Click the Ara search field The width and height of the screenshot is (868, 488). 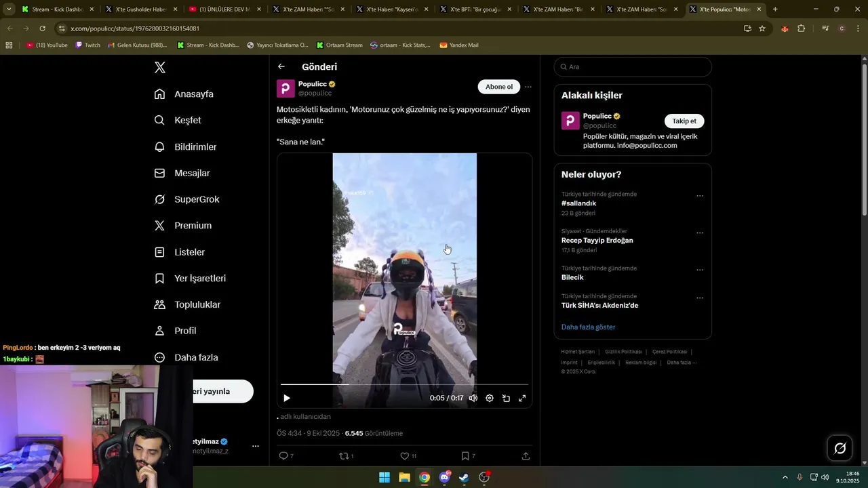(x=633, y=66)
